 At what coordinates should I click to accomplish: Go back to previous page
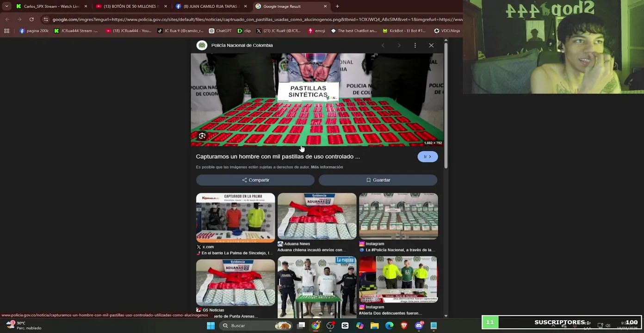pos(7,19)
